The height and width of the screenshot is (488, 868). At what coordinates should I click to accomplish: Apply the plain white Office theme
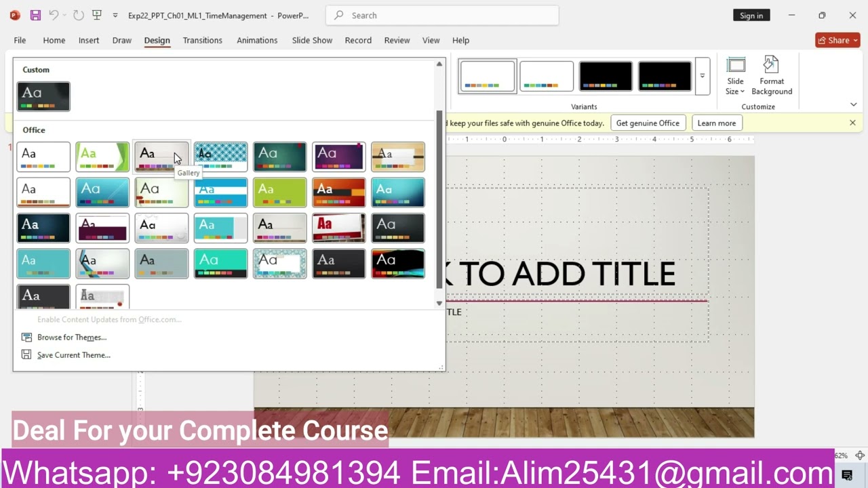43,157
